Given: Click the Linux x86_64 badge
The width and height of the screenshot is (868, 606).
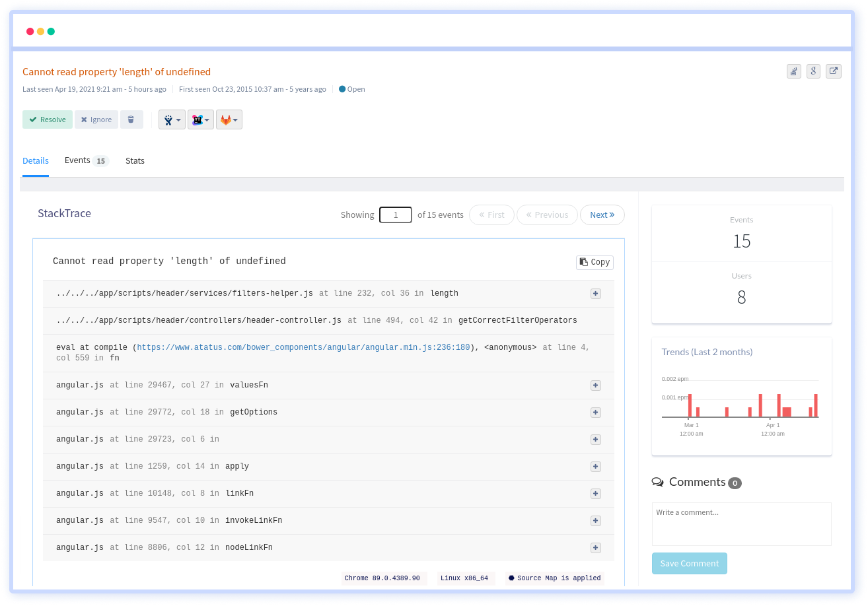Looking at the screenshot, I should click(464, 578).
